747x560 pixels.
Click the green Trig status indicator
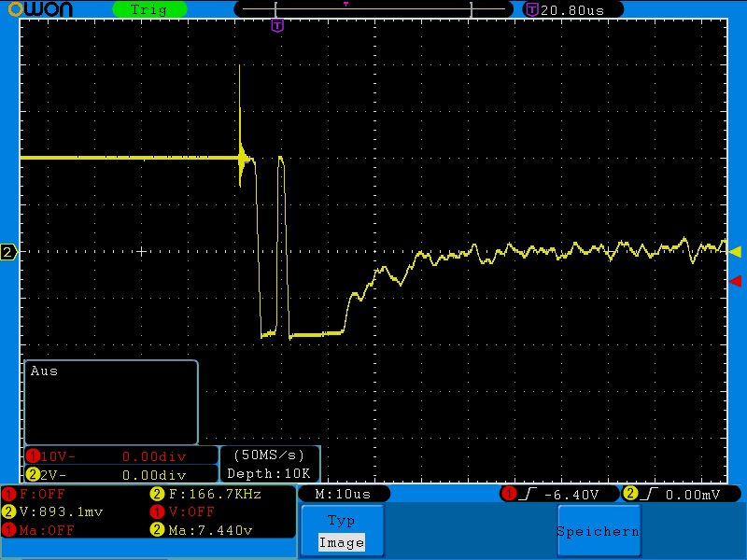tap(148, 9)
